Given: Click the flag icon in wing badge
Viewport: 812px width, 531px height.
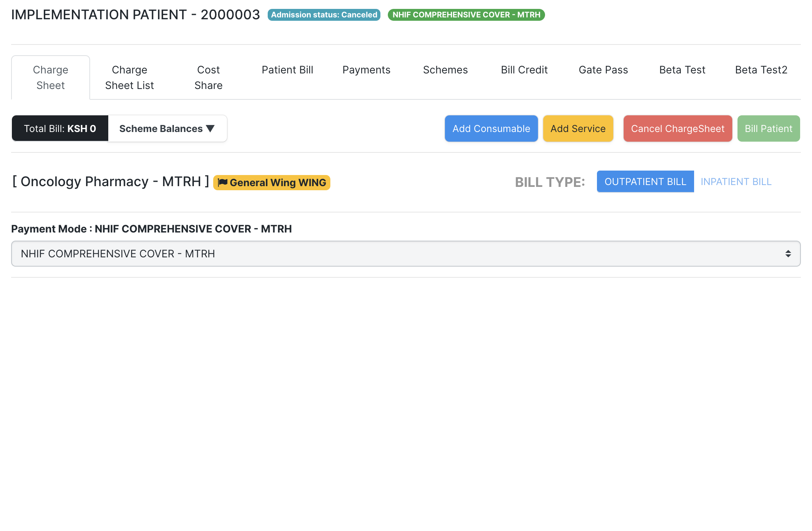Looking at the screenshot, I should [x=222, y=182].
